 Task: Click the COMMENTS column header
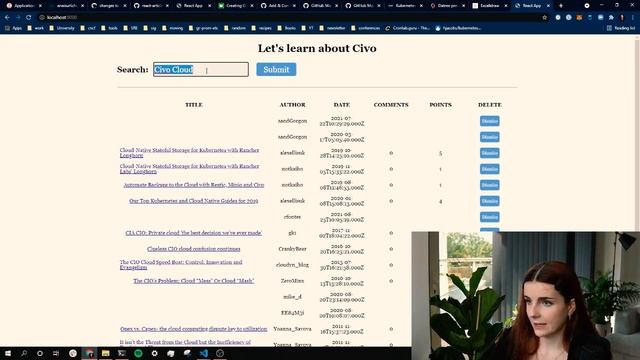point(391,105)
